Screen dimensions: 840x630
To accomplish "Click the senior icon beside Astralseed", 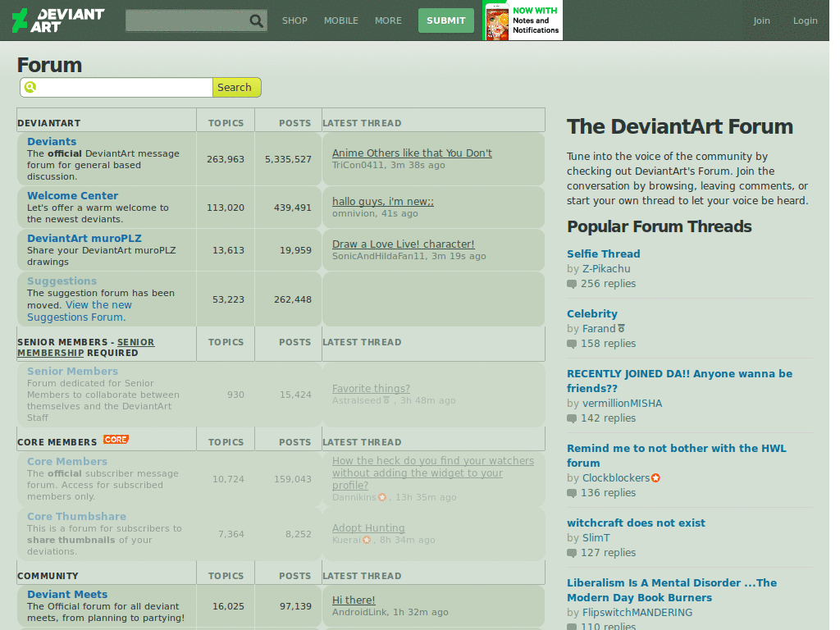I will [386, 400].
